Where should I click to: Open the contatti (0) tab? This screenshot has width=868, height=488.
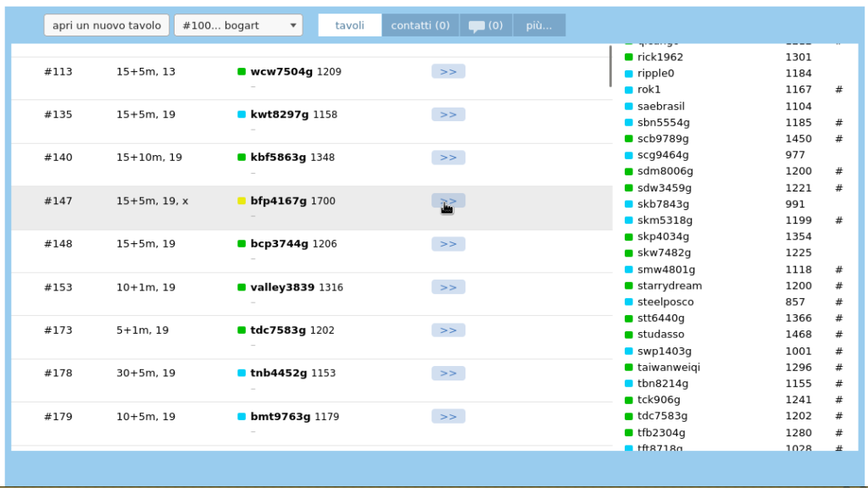click(x=420, y=25)
